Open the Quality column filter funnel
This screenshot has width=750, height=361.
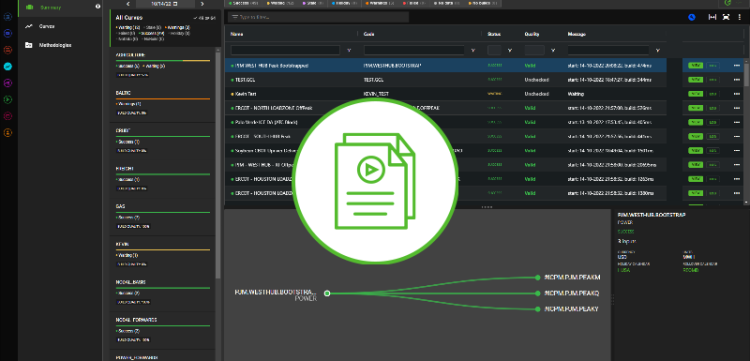[x=553, y=50]
